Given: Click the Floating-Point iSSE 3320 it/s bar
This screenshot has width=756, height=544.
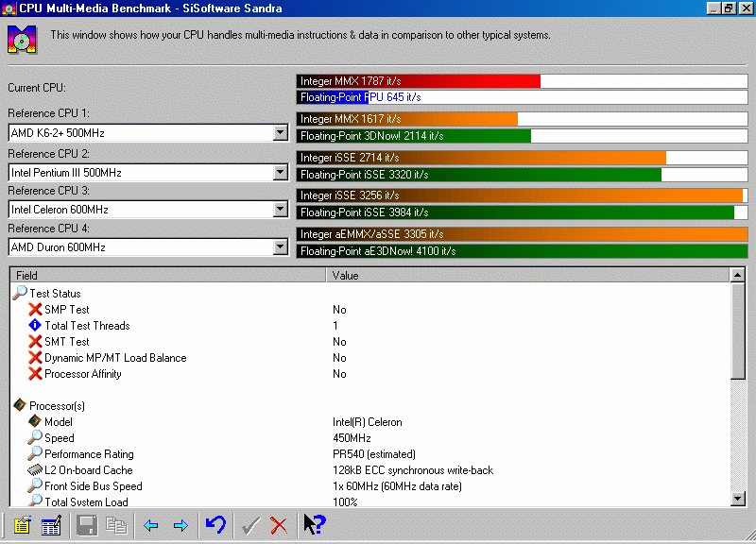Looking at the screenshot, I should [523, 175].
